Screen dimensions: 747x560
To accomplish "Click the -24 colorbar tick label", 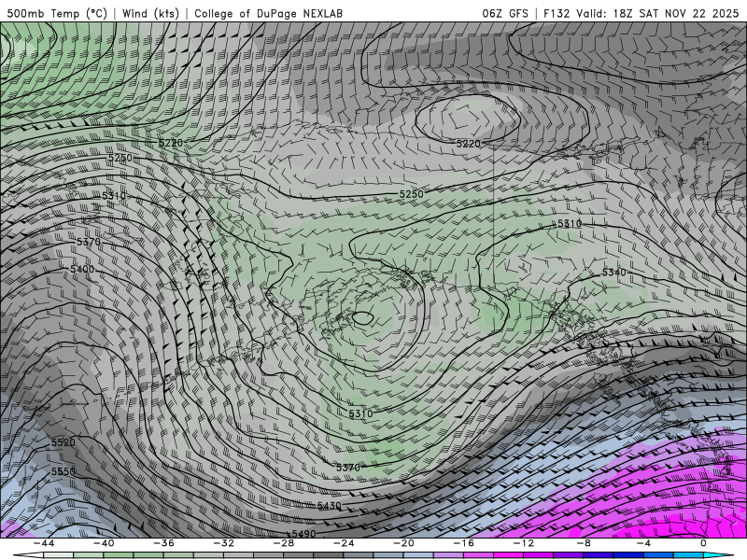I will (344, 543).
